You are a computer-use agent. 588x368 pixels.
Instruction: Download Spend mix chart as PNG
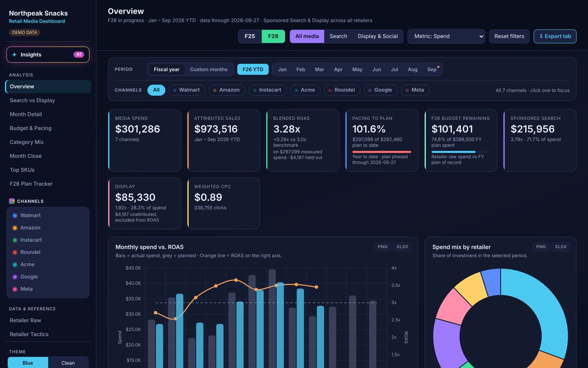point(541,247)
